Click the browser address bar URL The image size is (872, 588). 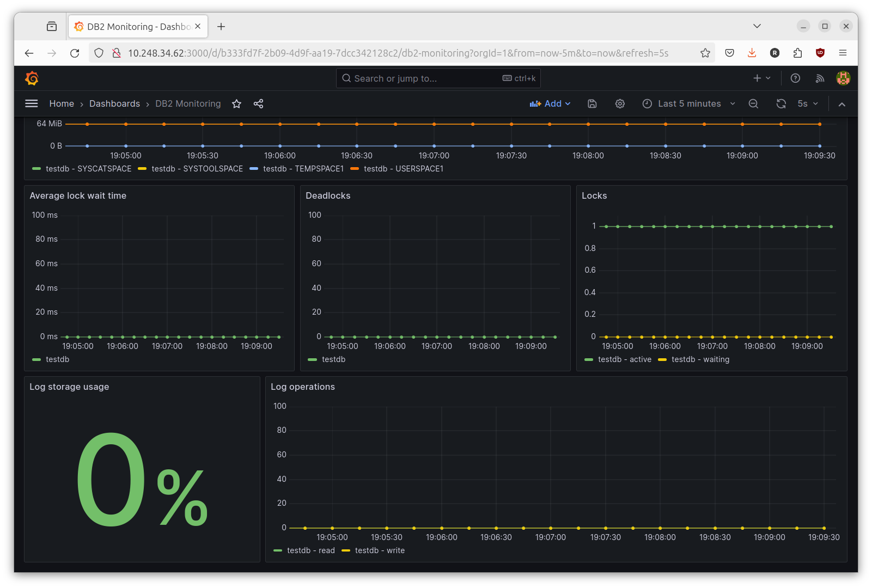[398, 53]
